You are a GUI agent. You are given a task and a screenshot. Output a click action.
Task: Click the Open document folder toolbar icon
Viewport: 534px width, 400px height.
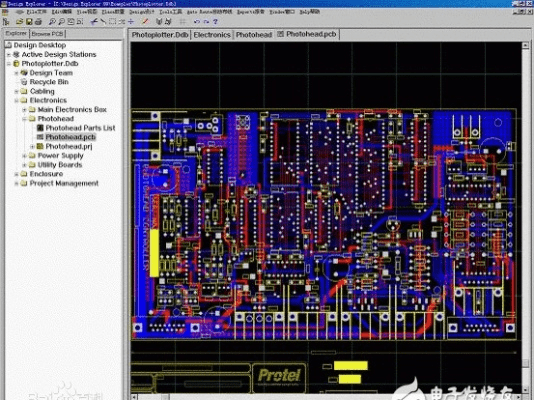click(x=19, y=21)
